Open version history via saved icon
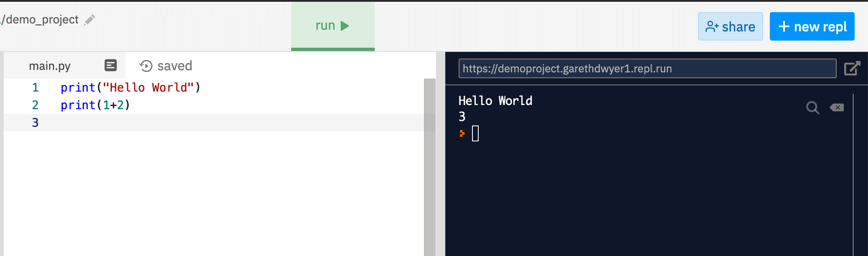Screen dimensions: 868x256 coord(146,66)
